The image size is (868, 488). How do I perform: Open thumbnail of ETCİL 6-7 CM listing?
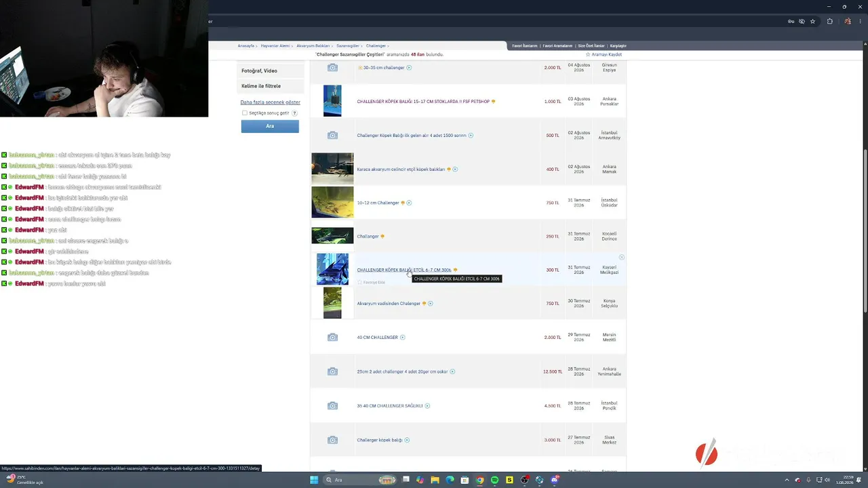pyautogui.click(x=332, y=269)
